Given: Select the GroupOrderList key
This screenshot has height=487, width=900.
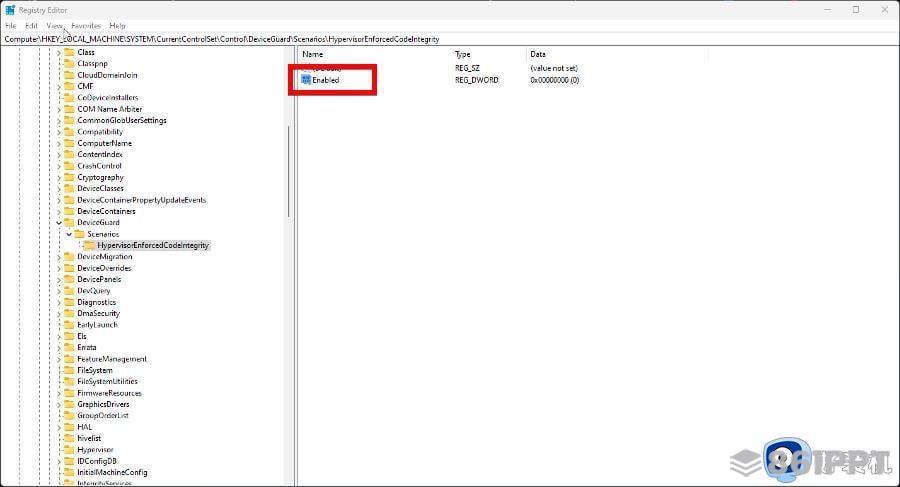Looking at the screenshot, I should pos(103,415).
